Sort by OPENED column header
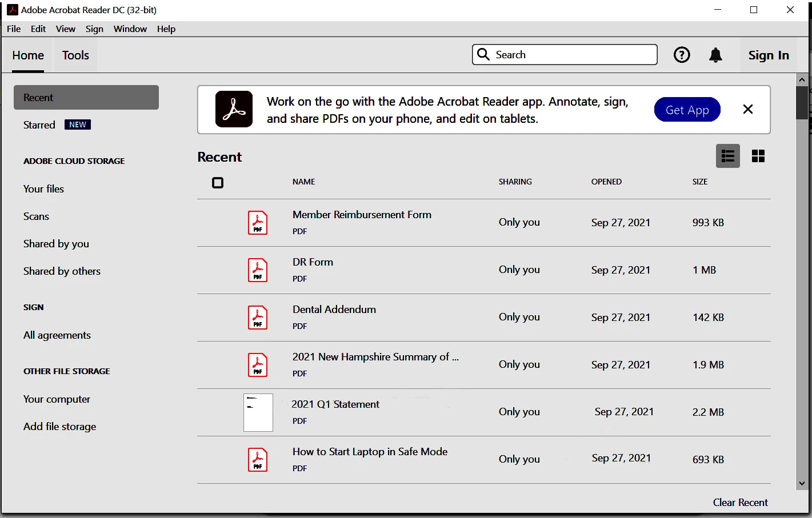Screen dimensions: 812x518 pos(606,182)
